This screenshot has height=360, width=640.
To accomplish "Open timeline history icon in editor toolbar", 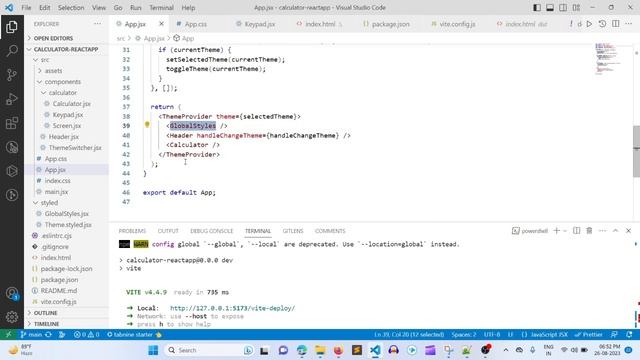I will point(602,24).
